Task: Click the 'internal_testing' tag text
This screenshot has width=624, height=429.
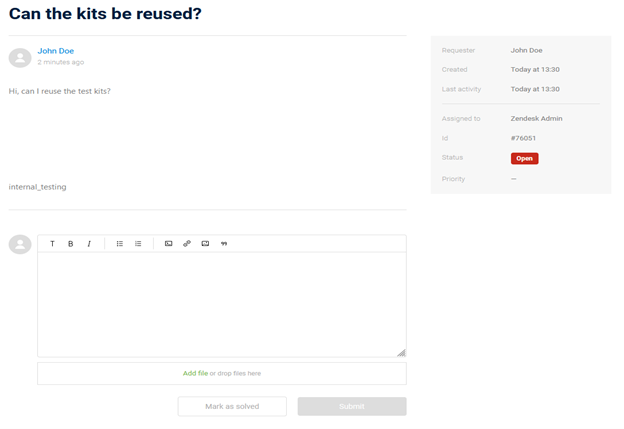Action: (x=37, y=187)
